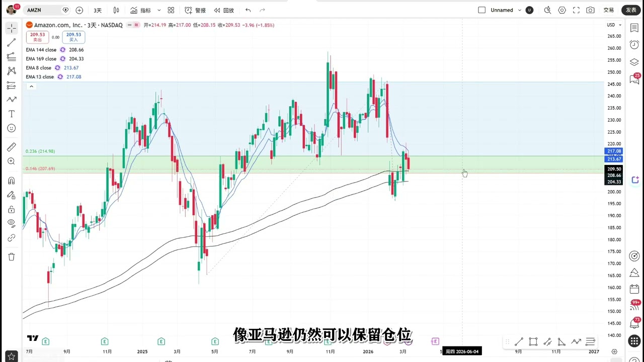Open chart settings hexagon icon

pos(562,10)
